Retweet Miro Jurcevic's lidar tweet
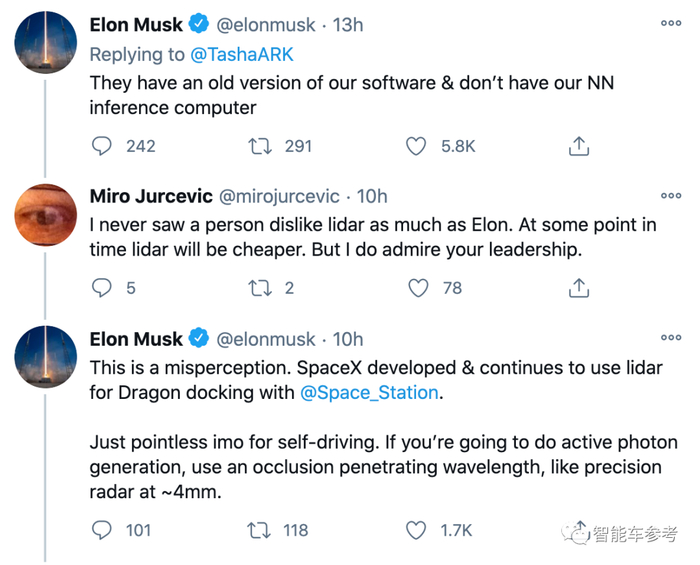 (x=259, y=288)
